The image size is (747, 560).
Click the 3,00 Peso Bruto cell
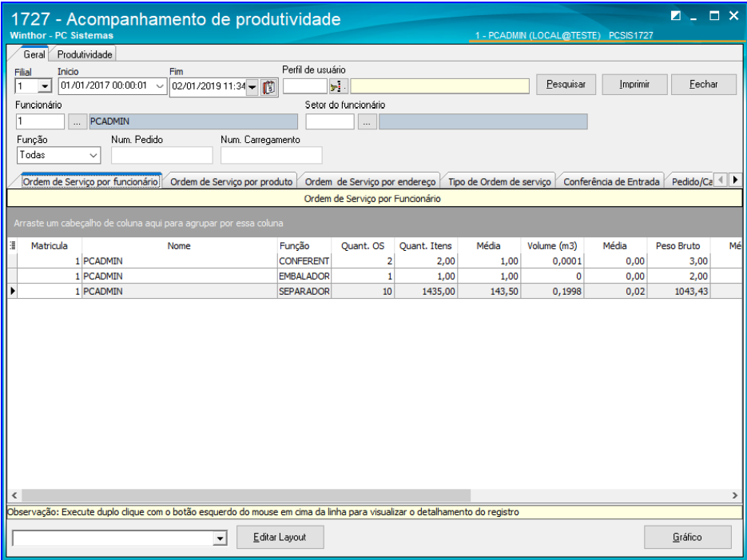coord(678,261)
